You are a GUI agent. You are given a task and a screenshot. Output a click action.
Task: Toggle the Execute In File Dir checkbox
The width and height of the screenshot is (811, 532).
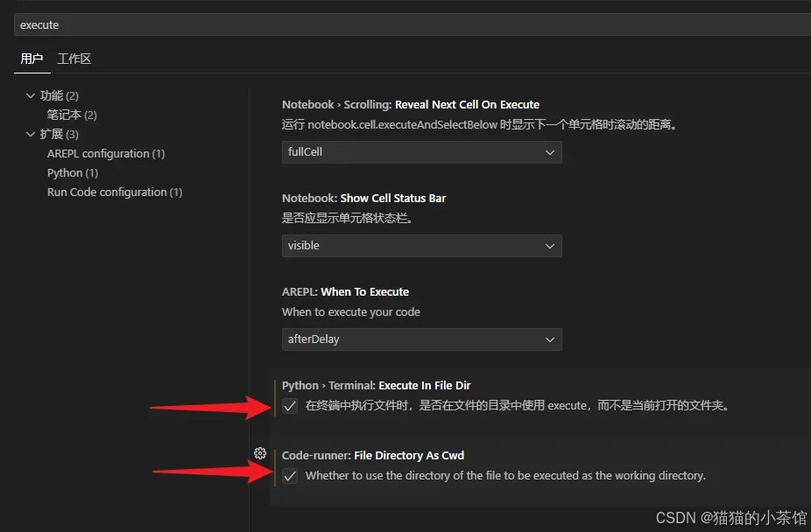[290, 406]
